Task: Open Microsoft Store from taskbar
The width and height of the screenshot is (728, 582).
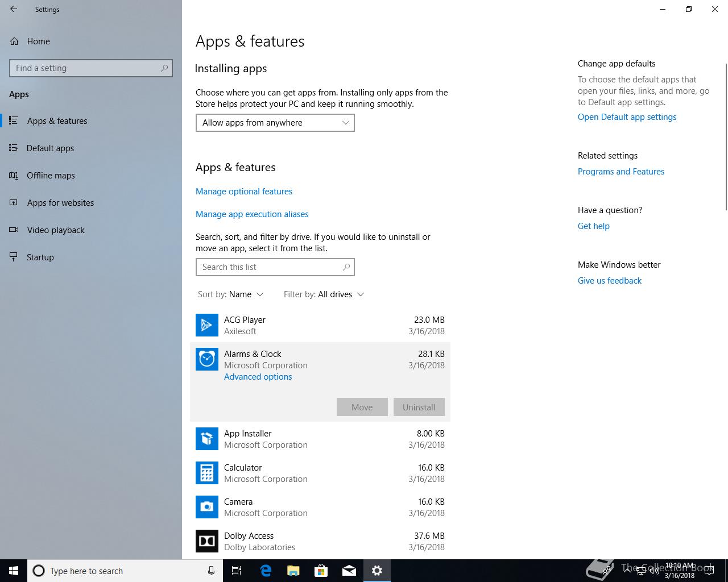Action: coord(321,571)
